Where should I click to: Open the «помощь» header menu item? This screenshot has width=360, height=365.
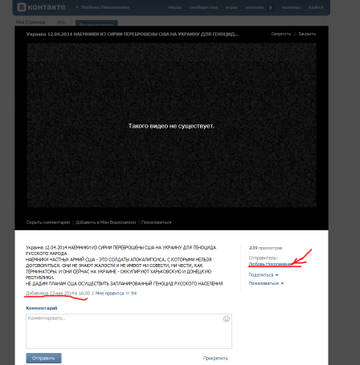pos(291,7)
